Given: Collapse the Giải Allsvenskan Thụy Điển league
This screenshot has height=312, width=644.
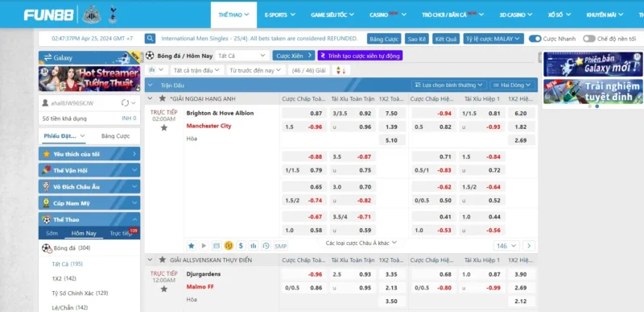Looking at the screenshot, I should [x=151, y=260].
